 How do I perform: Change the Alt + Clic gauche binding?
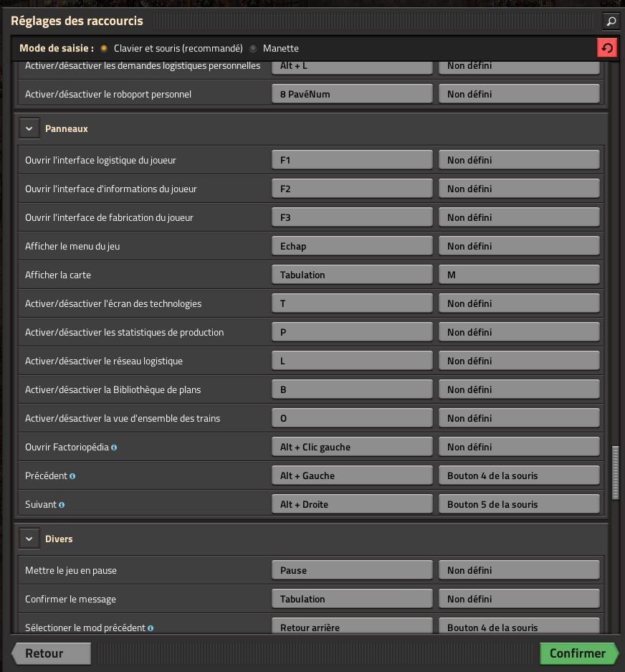[x=352, y=447]
